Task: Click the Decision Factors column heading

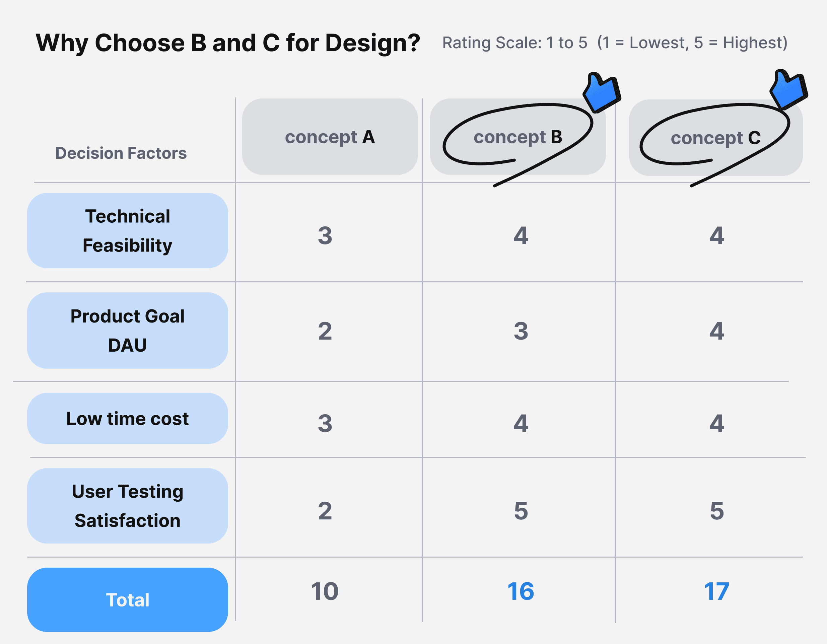Action: coord(121,153)
